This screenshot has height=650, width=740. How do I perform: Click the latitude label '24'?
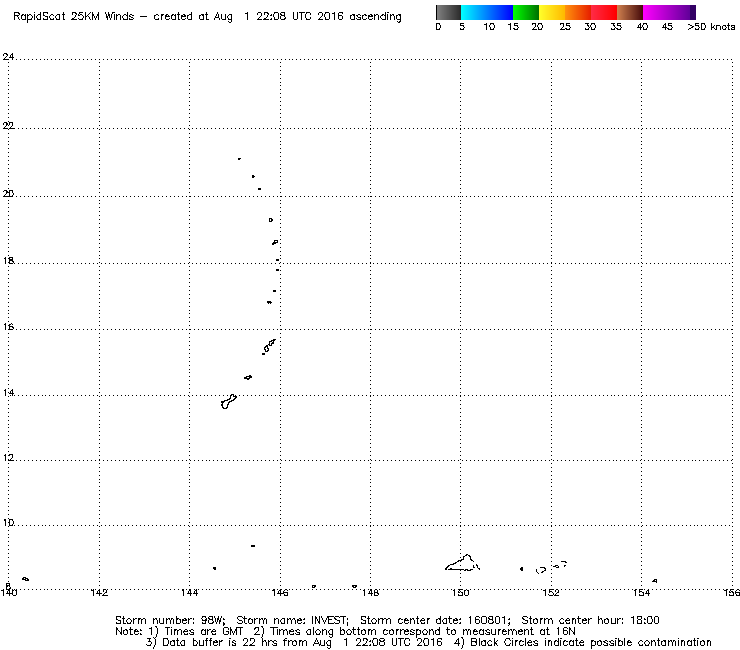click(8, 57)
